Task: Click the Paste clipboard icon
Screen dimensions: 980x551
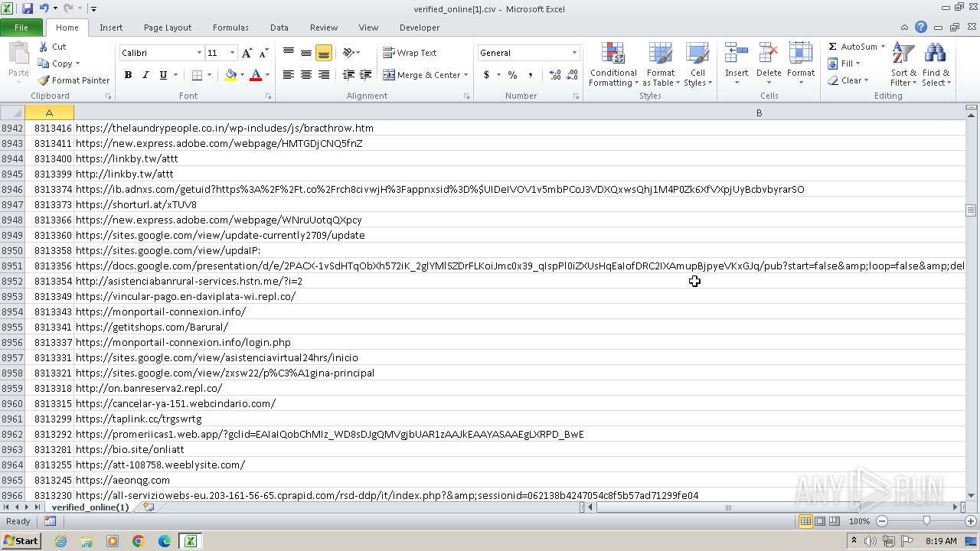Action: 18,54
